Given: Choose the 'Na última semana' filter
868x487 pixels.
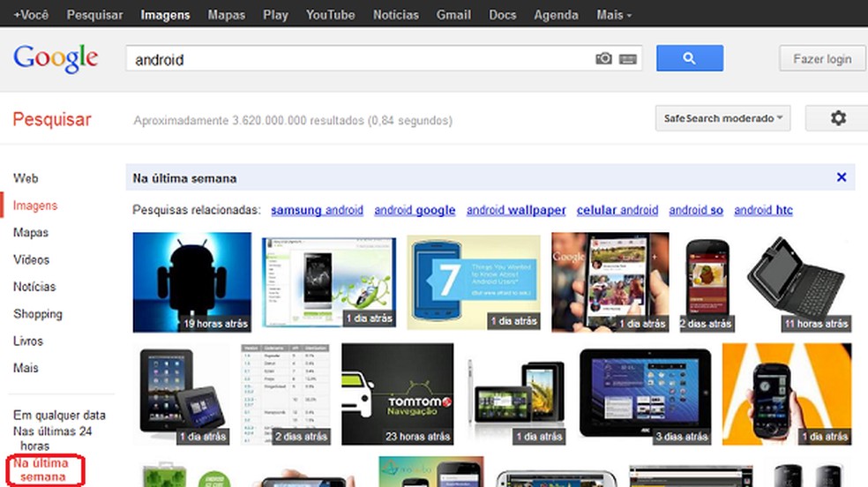Looking at the screenshot, I should coord(41,470).
